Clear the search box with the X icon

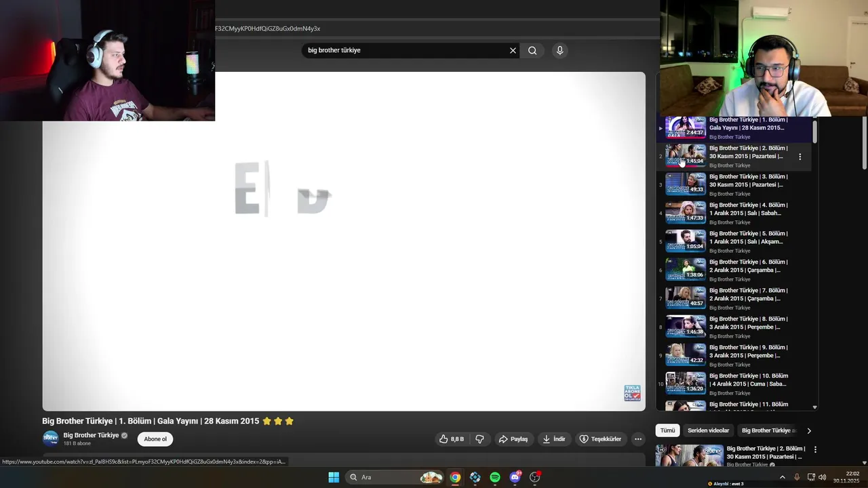click(x=513, y=50)
